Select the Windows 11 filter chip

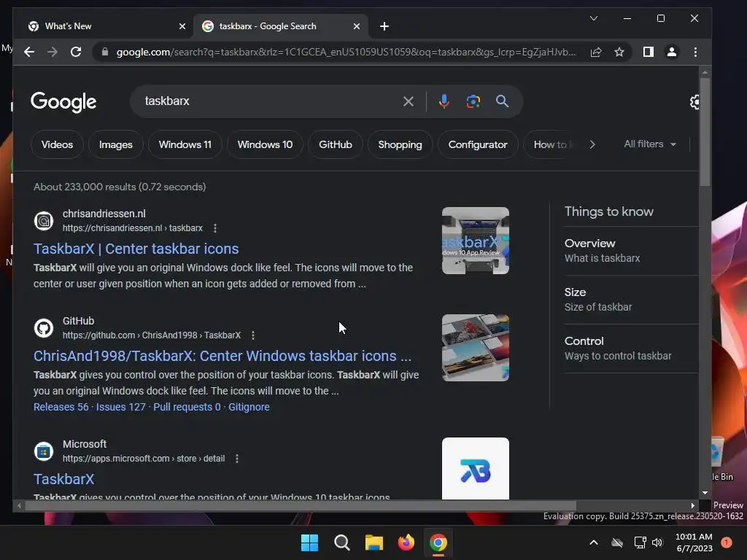pos(185,144)
